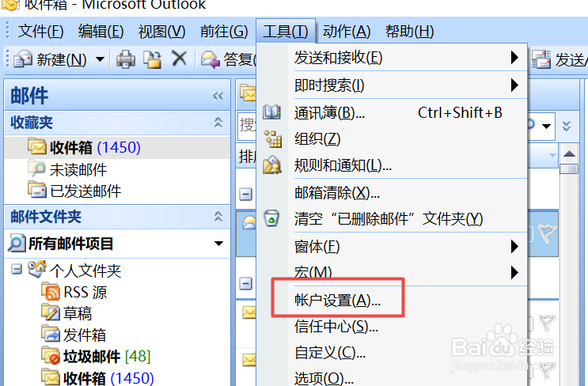Collapse the 个人文件夹 tree node

click(x=16, y=269)
